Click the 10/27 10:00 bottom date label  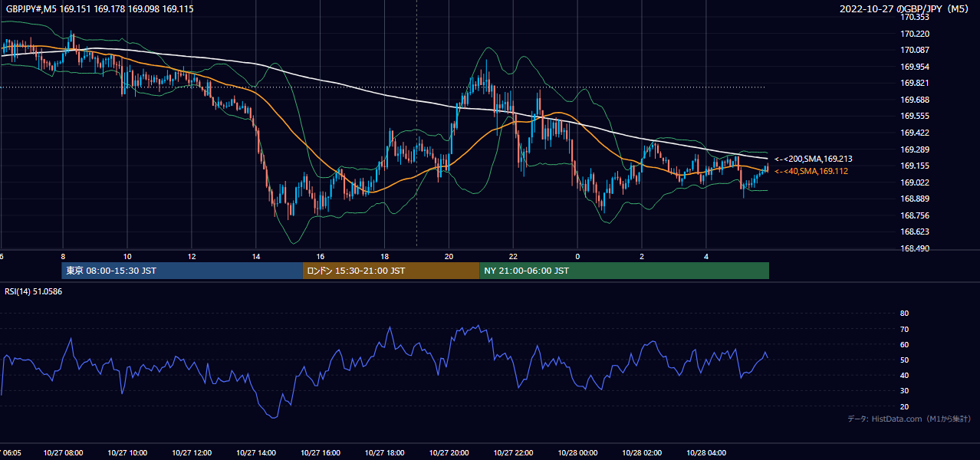(x=128, y=452)
